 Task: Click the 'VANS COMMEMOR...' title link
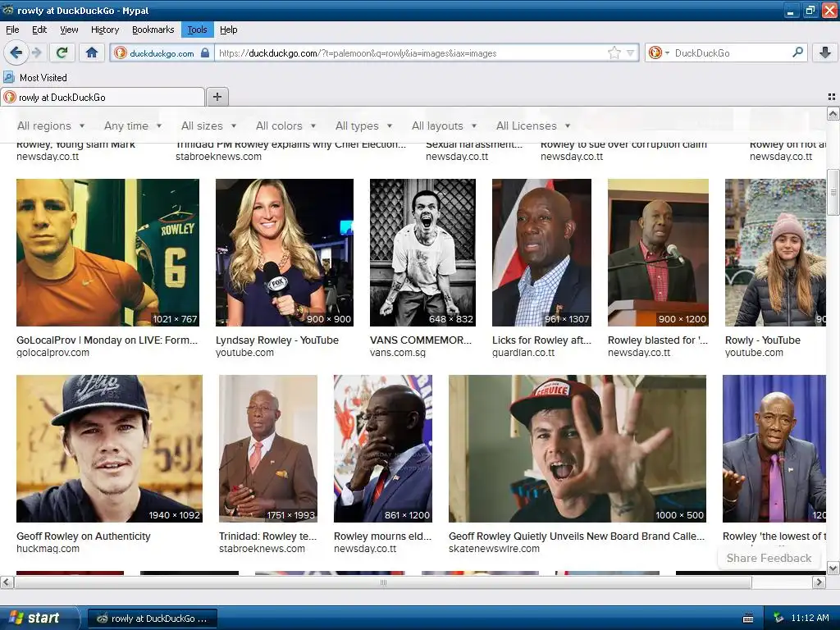click(421, 340)
